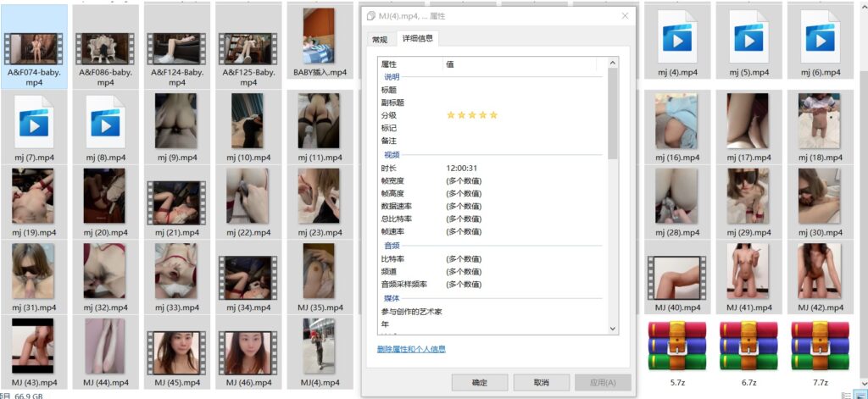Select the 7.7z archive icon
Viewport: 868px width, 399px height.
point(819,346)
